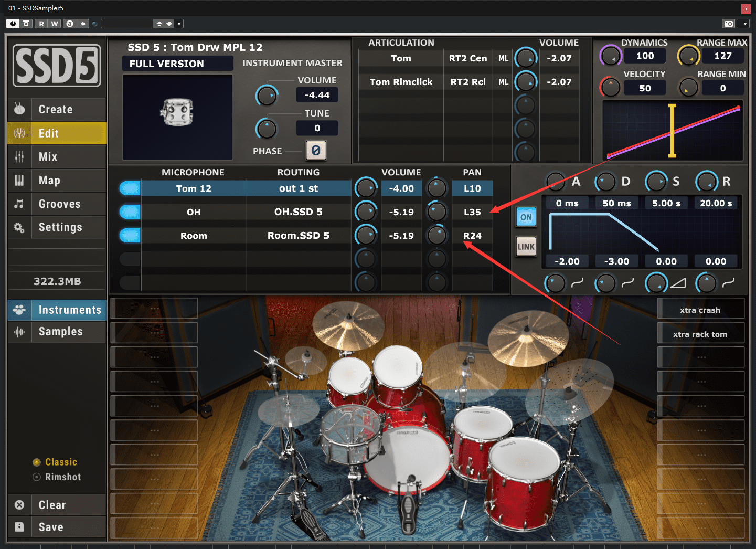Click the camera snapshot icon
The width and height of the screenshot is (756, 549).
[728, 24]
